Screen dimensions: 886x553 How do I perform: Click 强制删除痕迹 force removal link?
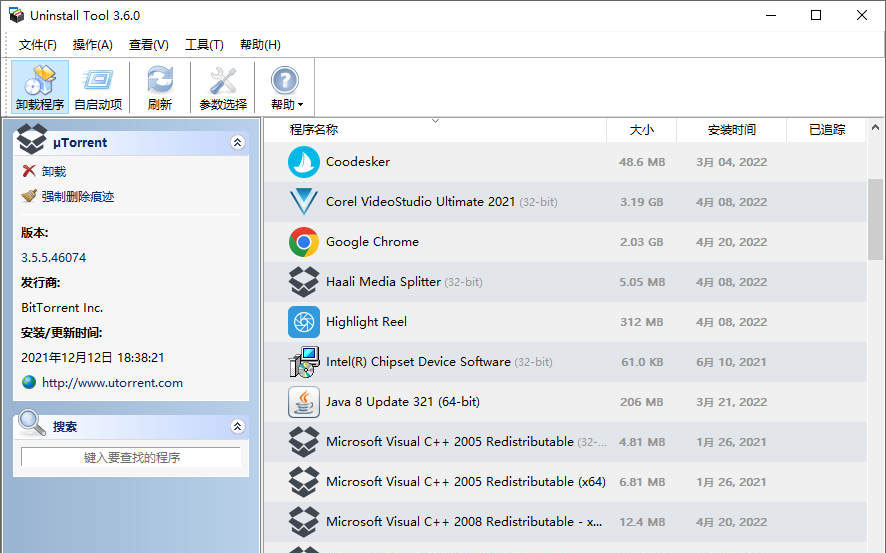78,197
